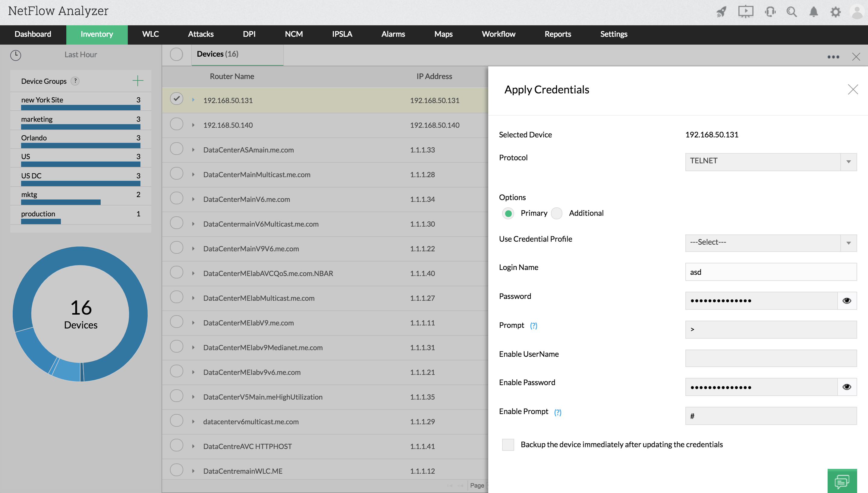Viewport: 868px width, 493px height.
Task: Select the 192.168.50.140 device row checkbox
Action: pos(176,124)
